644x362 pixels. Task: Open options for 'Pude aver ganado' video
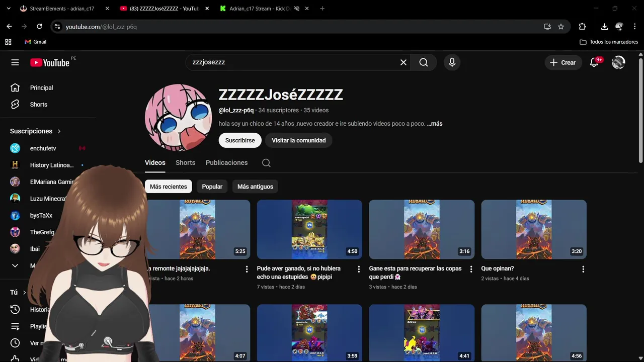(x=359, y=269)
